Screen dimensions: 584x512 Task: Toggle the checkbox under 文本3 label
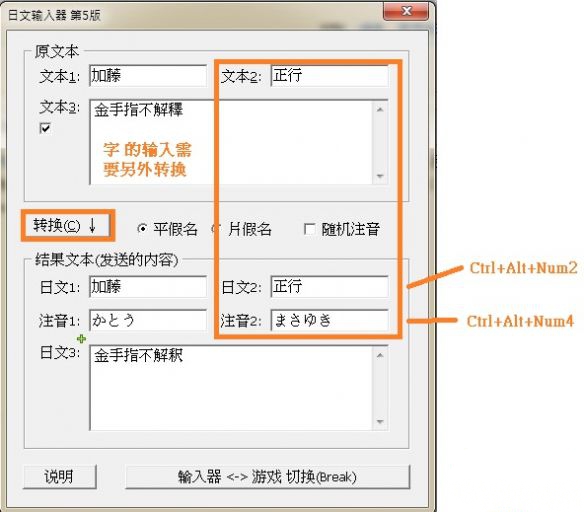click(45, 128)
